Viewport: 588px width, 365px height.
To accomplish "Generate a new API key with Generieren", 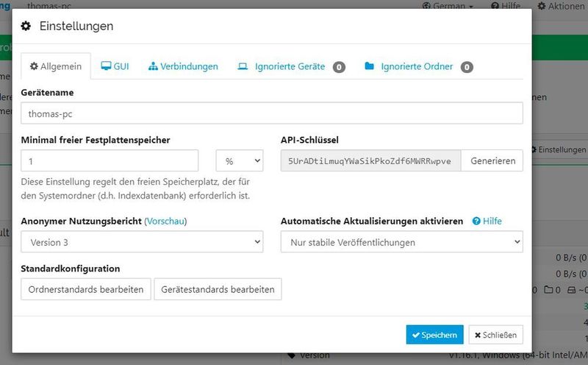I will tap(492, 160).
